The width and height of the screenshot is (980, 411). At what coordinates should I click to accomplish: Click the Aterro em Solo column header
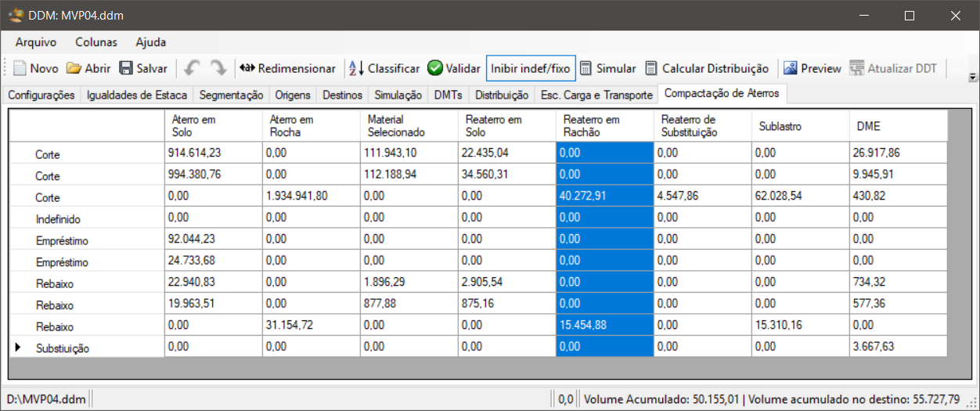(x=213, y=125)
